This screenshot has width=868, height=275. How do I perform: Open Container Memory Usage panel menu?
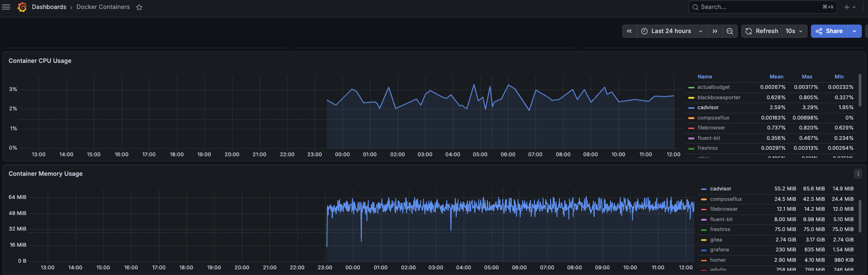[858, 173]
